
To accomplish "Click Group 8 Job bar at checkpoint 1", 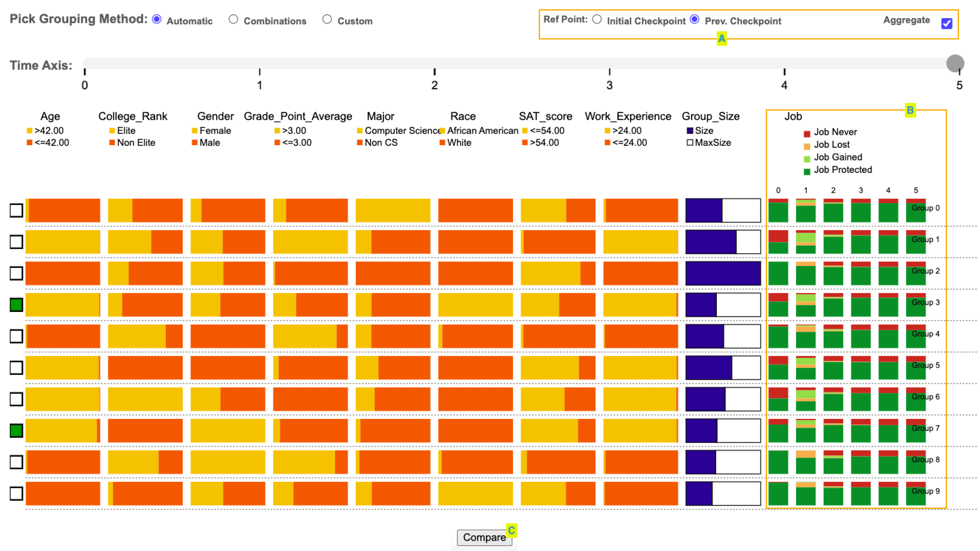I will [x=806, y=462].
